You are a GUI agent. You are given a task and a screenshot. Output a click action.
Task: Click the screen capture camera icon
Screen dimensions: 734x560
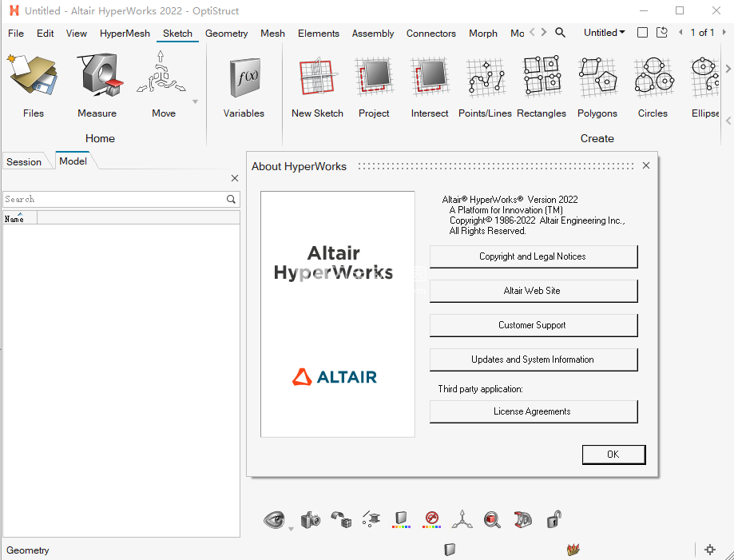click(311, 519)
